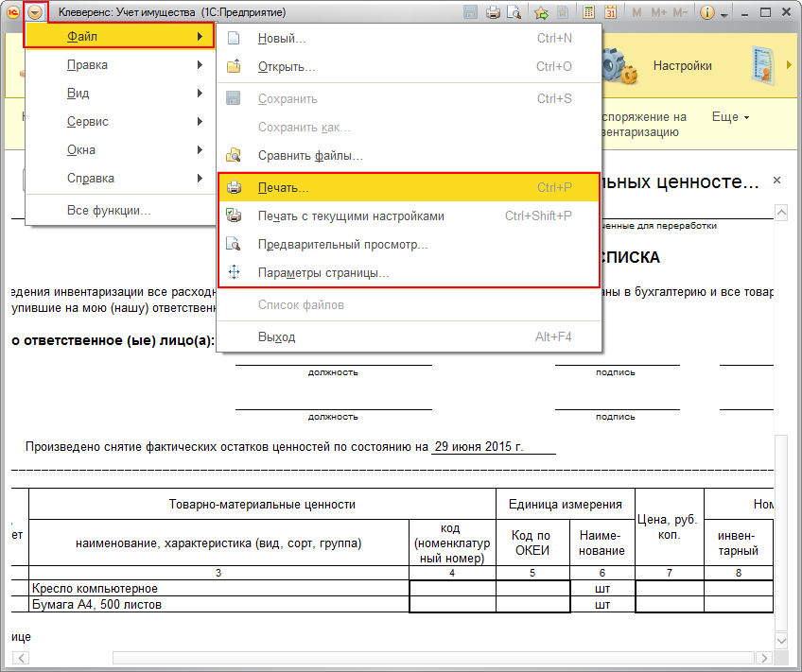Click the horizontal scrollbar left arrow
The image size is (802, 672).
click(21, 658)
